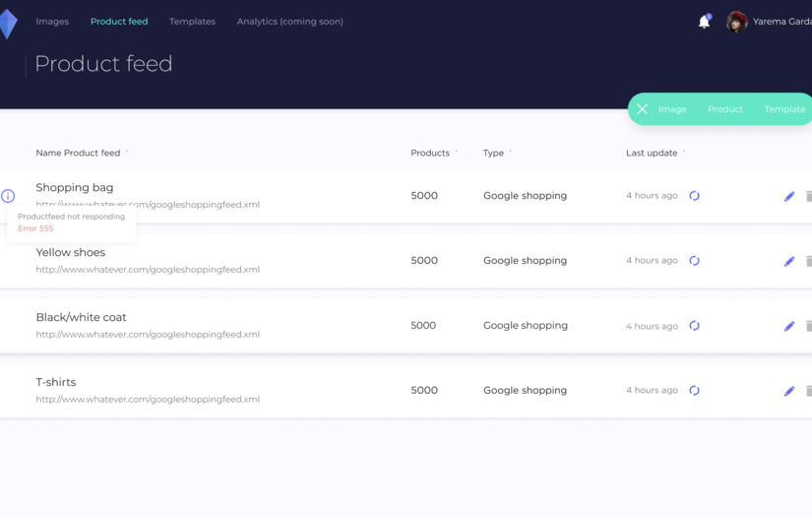Choose Product in the green create menu
This screenshot has height=517, width=812.
click(x=725, y=109)
